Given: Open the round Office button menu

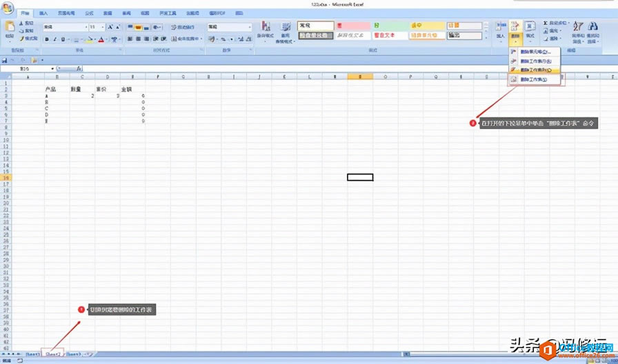Looking at the screenshot, I should click(8, 8).
